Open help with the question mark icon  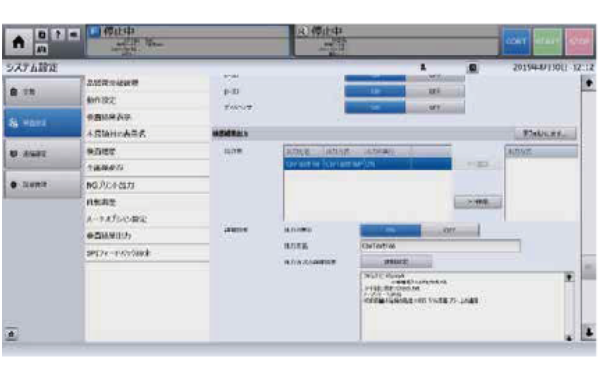[x=57, y=35]
